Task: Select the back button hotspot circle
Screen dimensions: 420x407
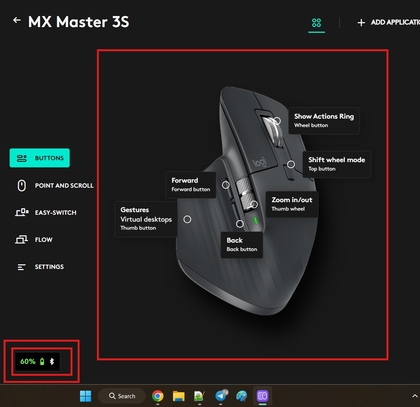Action: click(x=240, y=224)
